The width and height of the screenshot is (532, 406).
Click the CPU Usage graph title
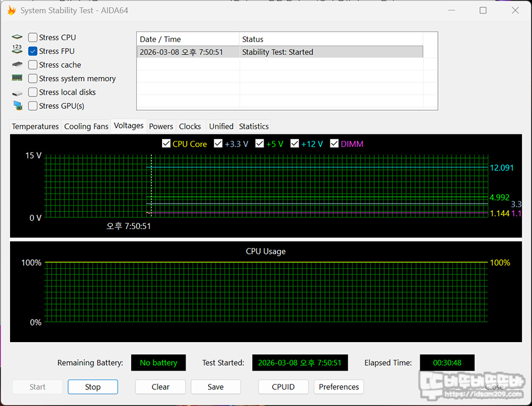(265, 252)
